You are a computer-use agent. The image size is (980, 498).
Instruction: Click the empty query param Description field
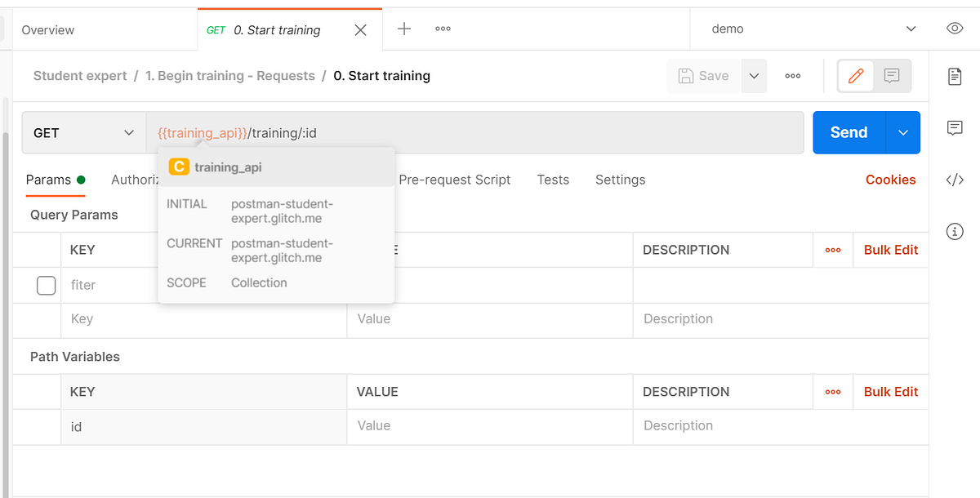781,319
